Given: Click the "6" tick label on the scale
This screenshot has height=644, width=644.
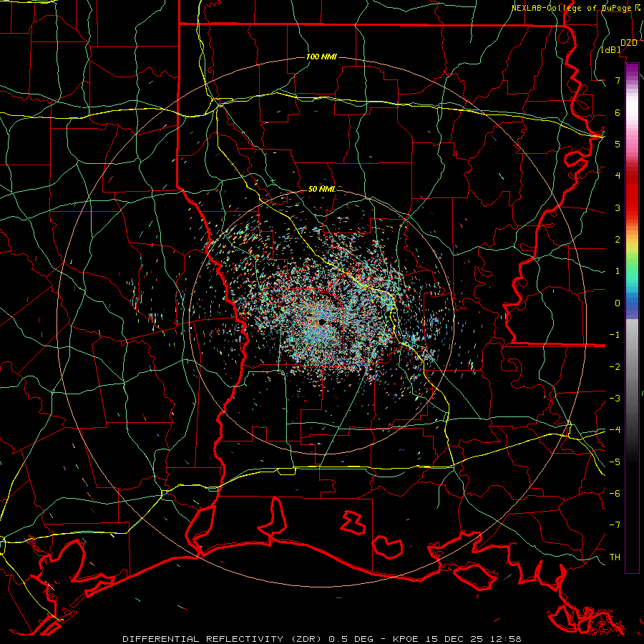Looking at the screenshot, I should tap(618, 112).
